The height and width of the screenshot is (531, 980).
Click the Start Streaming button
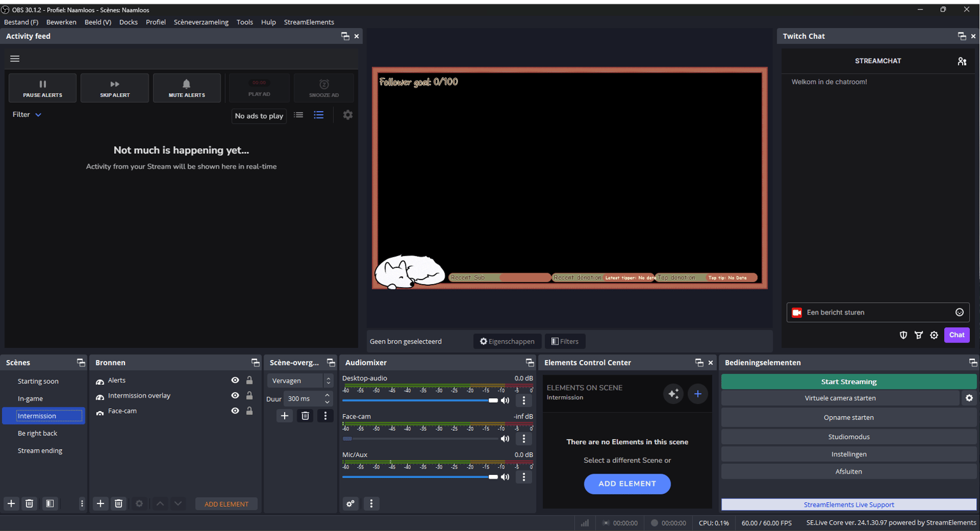click(849, 382)
